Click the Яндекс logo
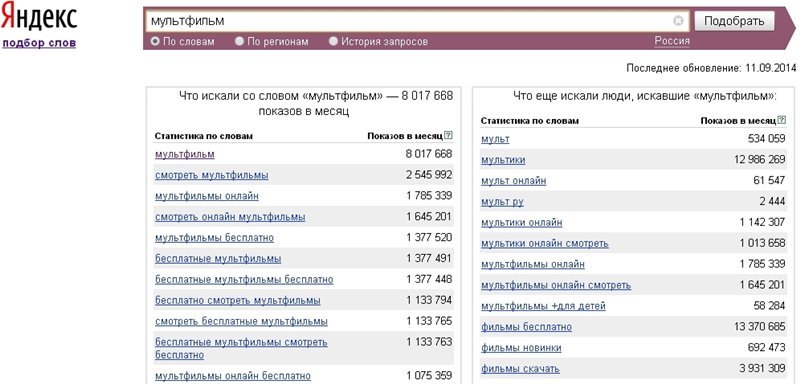This screenshot has height=384, width=800. coord(39,18)
